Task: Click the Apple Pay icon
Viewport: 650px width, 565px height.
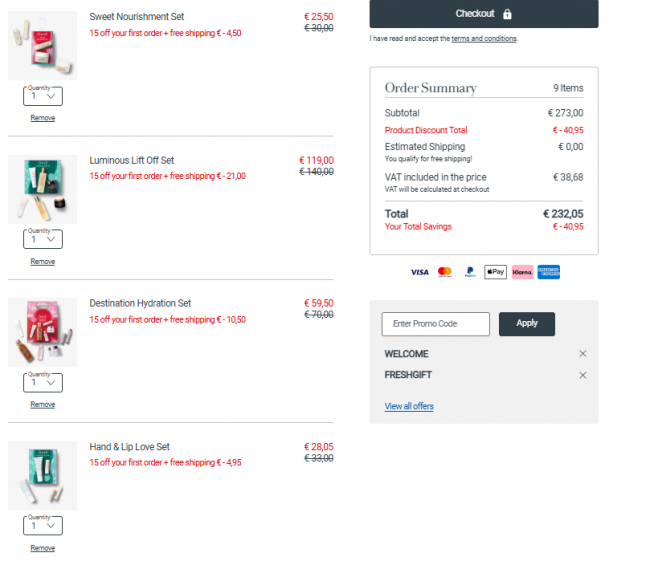Action: (495, 272)
